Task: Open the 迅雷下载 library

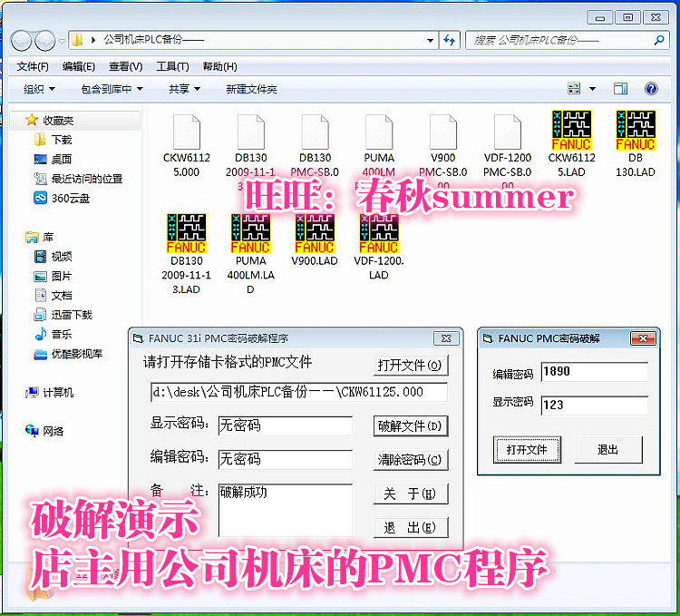Action: pyautogui.click(x=63, y=315)
